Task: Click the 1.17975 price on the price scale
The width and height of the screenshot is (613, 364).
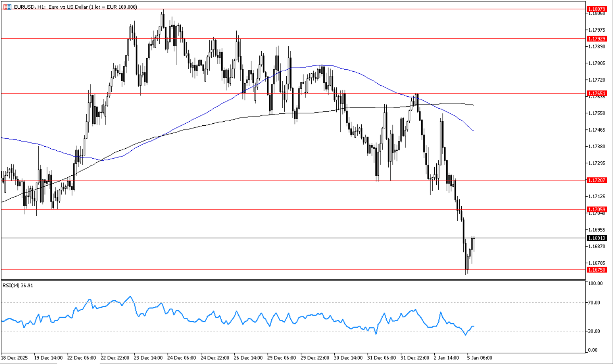Action: [x=597, y=30]
